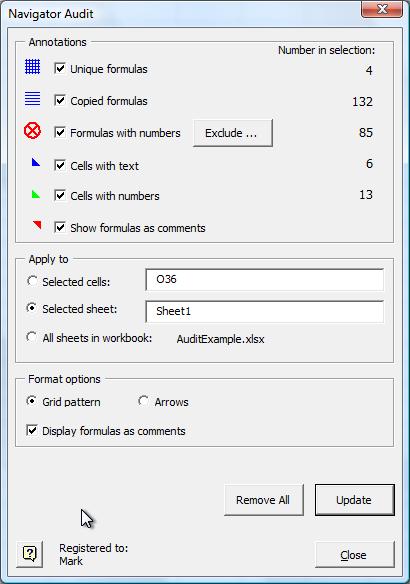Click the blue lines Copied formulas icon

[x=32, y=99]
